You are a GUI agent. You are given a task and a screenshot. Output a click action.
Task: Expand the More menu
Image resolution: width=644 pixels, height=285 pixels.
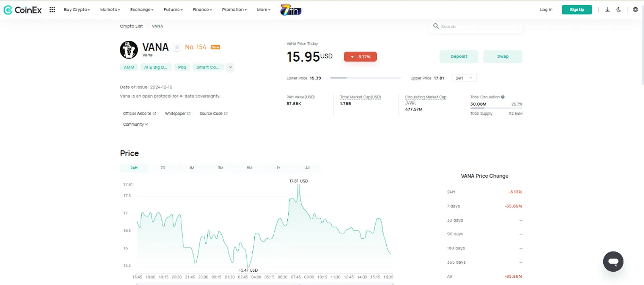[x=264, y=10]
